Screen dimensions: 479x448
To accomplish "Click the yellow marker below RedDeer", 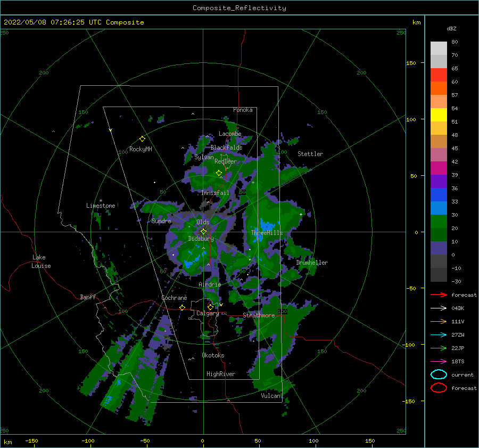I will (x=219, y=173).
